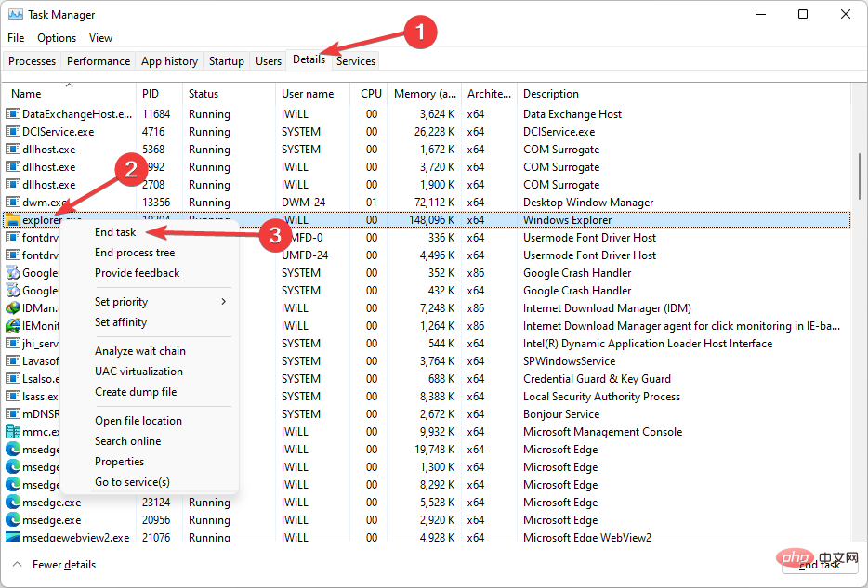Choose Go to service(s)
The image size is (868, 588).
tap(132, 482)
